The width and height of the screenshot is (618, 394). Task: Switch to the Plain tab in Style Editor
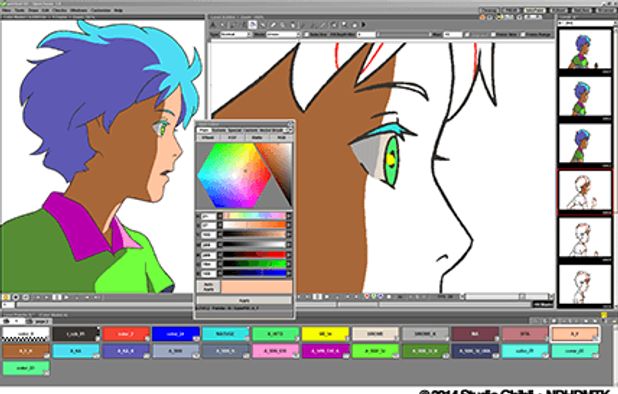[204, 130]
